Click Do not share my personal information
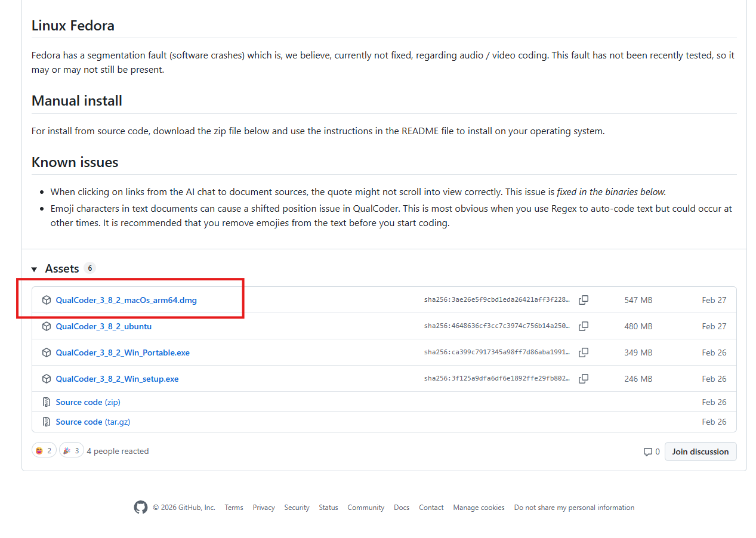The image size is (756, 538). pyautogui.click(x=574, y=508)
